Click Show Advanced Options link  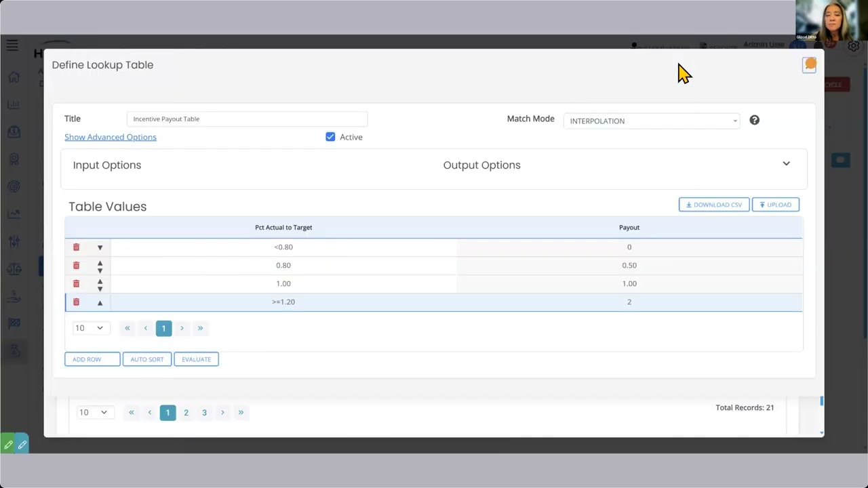pyautogui.click(x=111, y=137)
